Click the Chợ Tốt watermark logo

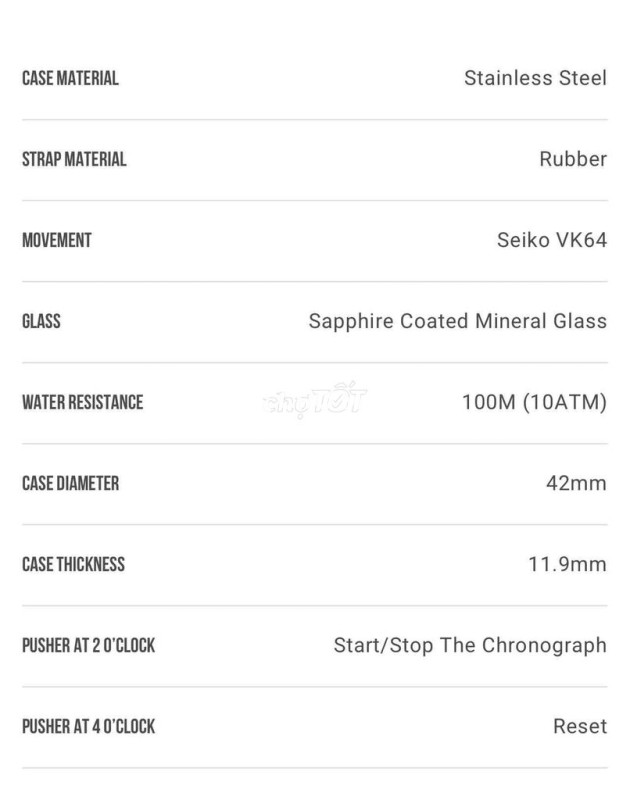click(x=315, y=399)
